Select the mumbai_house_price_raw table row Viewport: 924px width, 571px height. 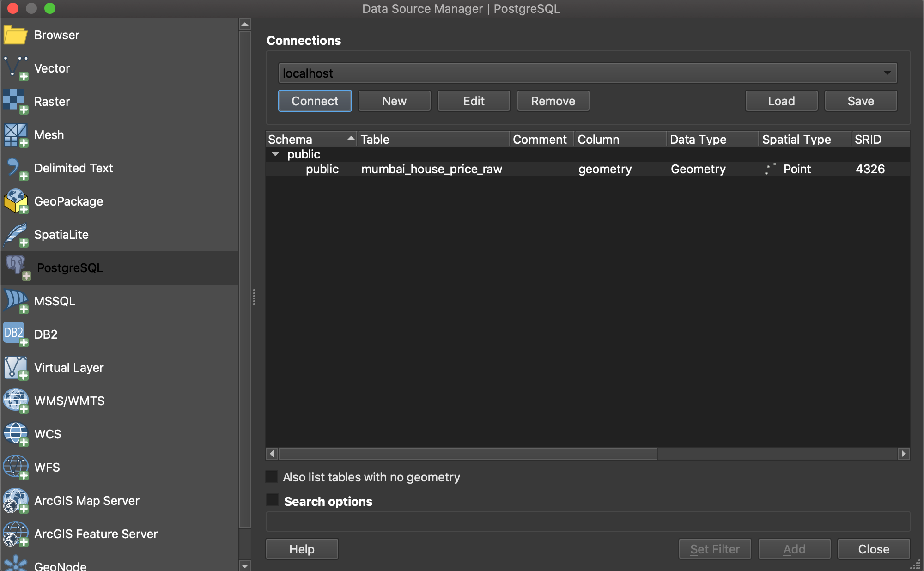[431, 169]
